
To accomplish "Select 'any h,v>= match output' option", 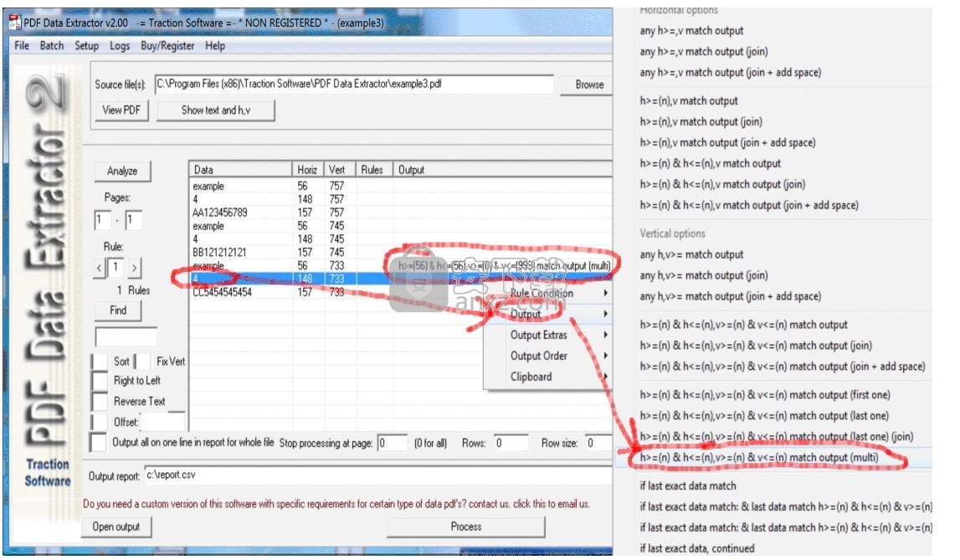I will pyautogui.click(x=691, y=254).
